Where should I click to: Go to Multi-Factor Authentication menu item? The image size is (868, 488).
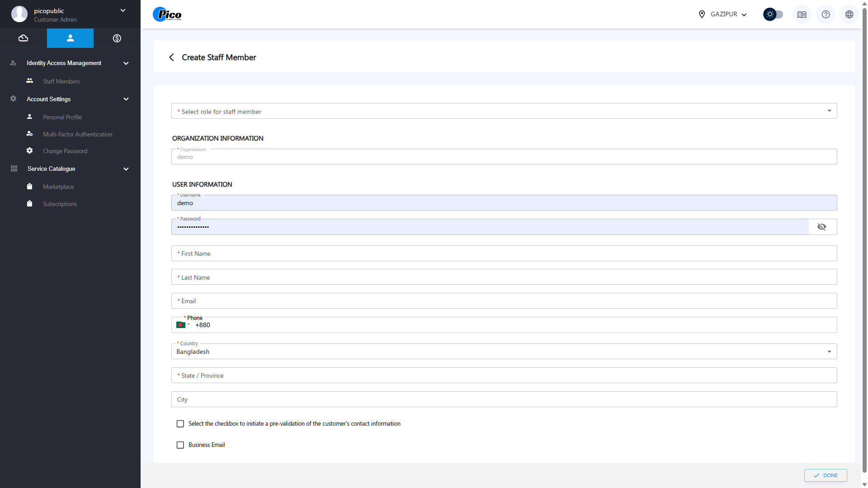[x=77, y=134]
